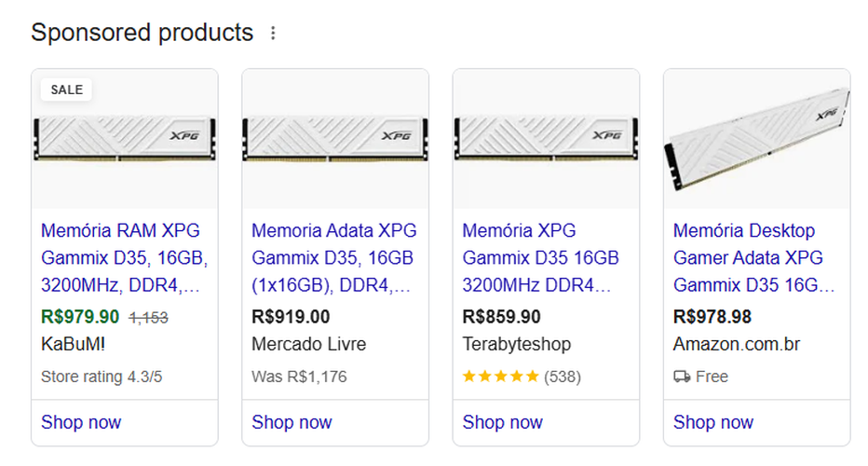Open 'Memoria Adata XPG Gammix D35' title link
Image resolution: width=868 pixels, height=466 pixels.
(x=333, y=257)
